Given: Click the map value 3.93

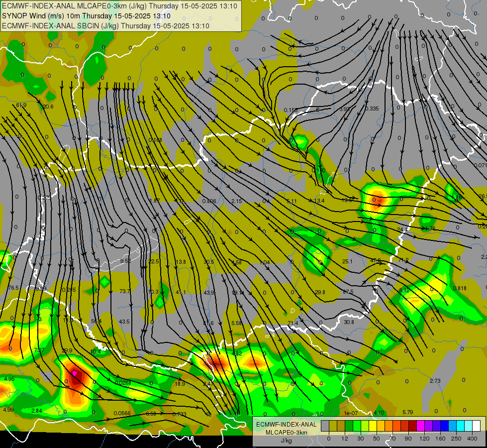Looking at the screenshot, I should [345, 109].
